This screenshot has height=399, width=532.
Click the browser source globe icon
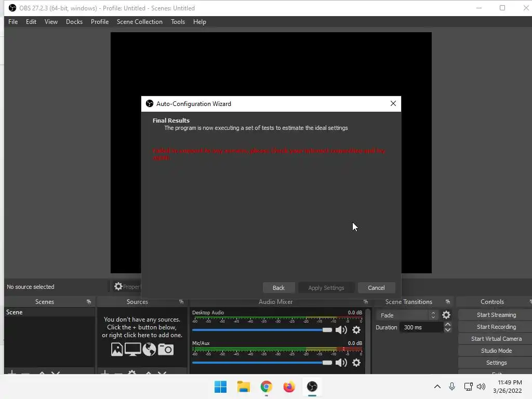pyautogui.click(x=149, y=350)
